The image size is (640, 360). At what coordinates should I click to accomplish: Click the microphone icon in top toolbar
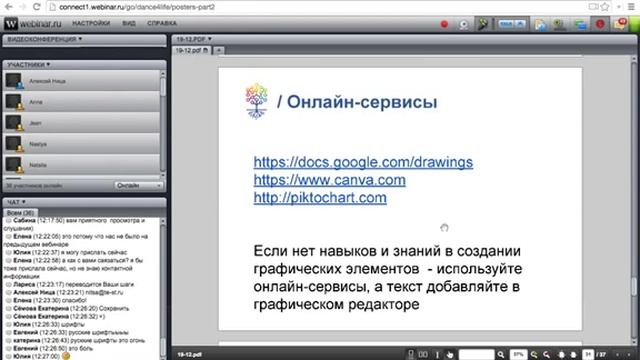pyautogui.click(x=483, y=24)
